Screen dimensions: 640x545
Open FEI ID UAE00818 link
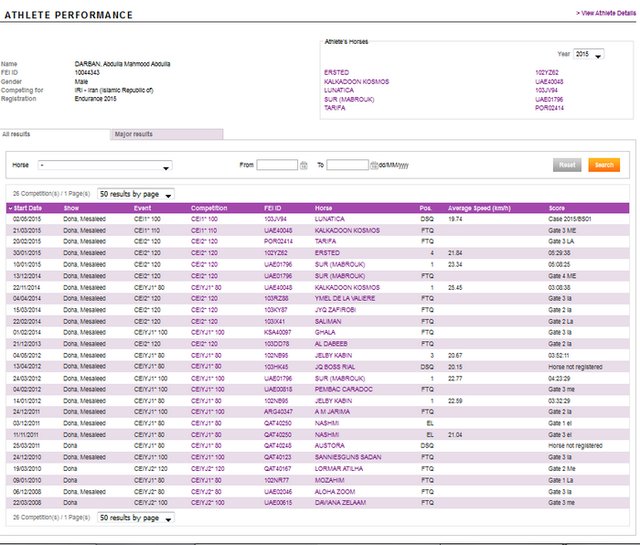[278, 389]
